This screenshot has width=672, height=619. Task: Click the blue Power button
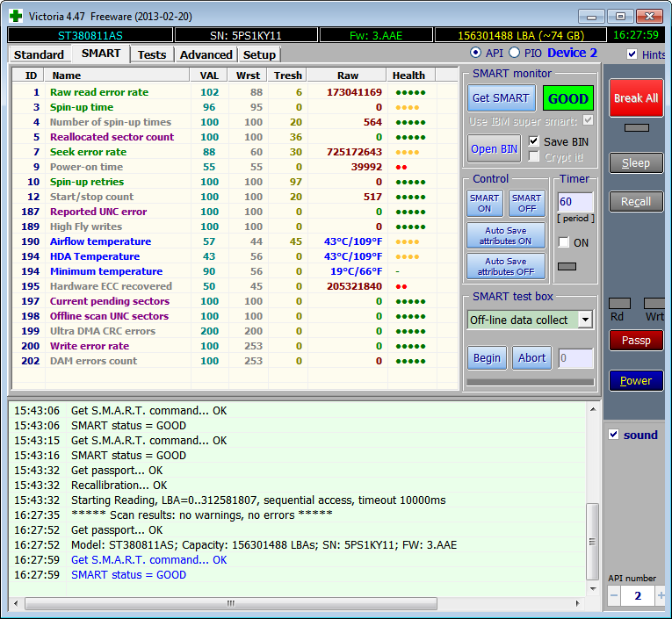click(636, 380)
